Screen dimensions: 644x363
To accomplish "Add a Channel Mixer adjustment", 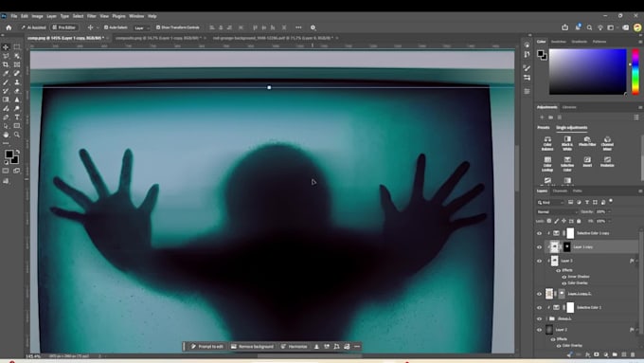I will (x=607, y=143).
